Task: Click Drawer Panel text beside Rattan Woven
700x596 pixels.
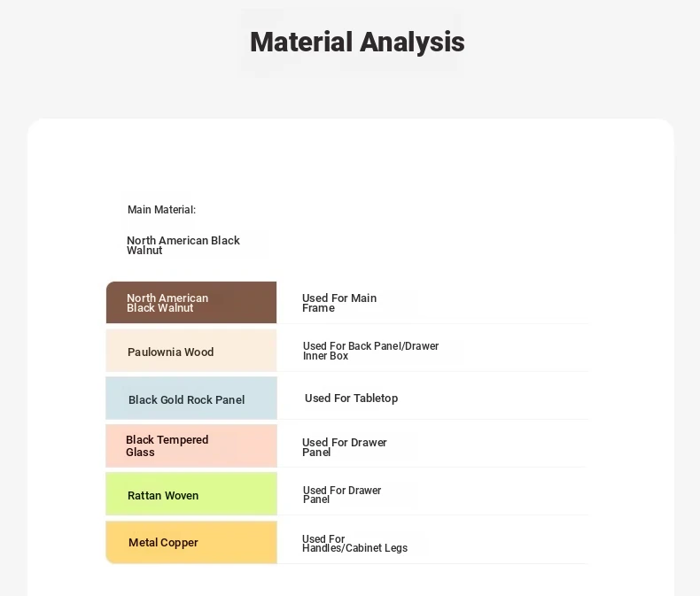Action: point(341,495)
